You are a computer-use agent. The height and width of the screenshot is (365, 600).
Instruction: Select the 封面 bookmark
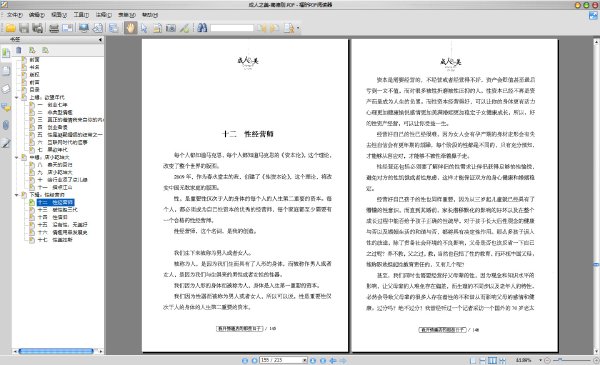34,60
